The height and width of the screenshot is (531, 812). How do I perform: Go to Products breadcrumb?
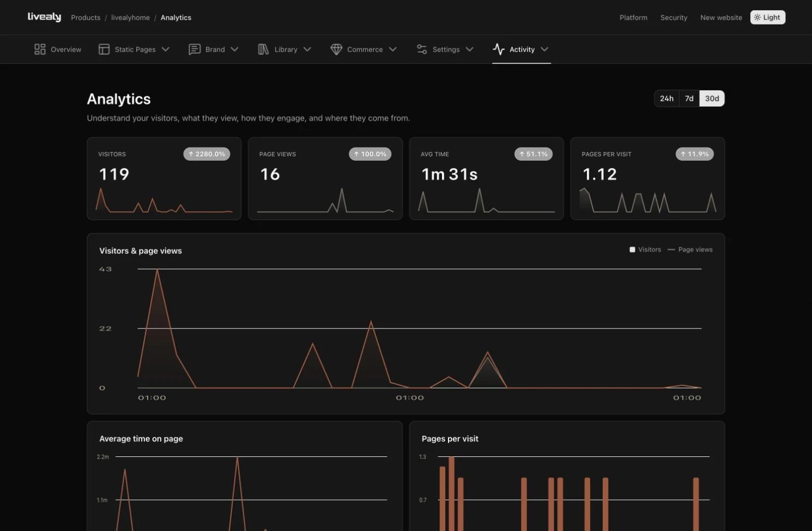(x=86, y=17)
